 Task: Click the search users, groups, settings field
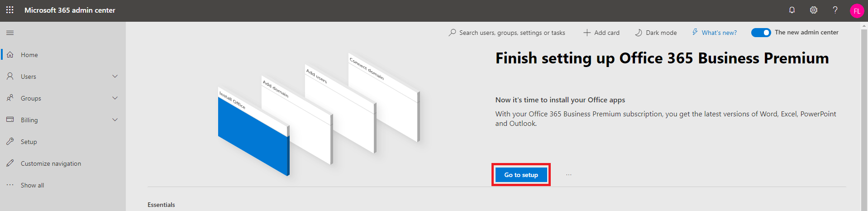(x=507, y=33)
